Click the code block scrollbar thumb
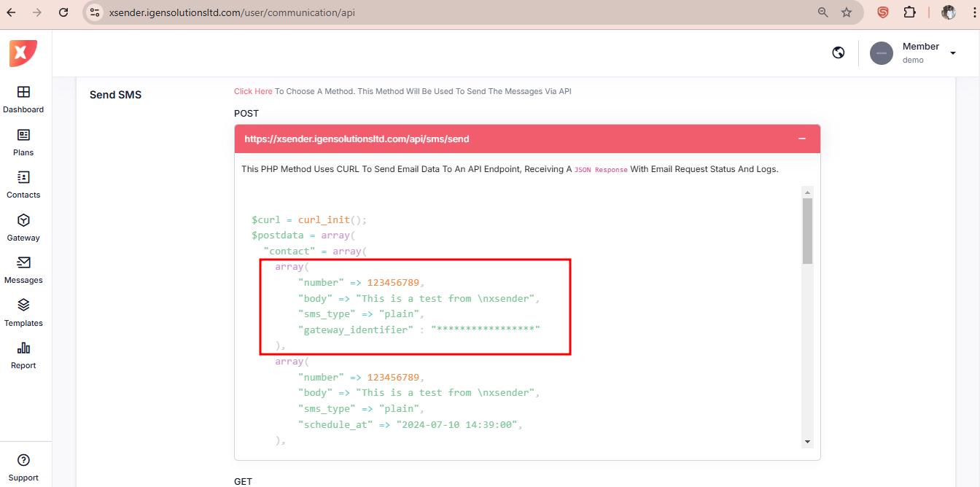Image resolution: width=980 pixels, height=487 pixels. [807, 230]
